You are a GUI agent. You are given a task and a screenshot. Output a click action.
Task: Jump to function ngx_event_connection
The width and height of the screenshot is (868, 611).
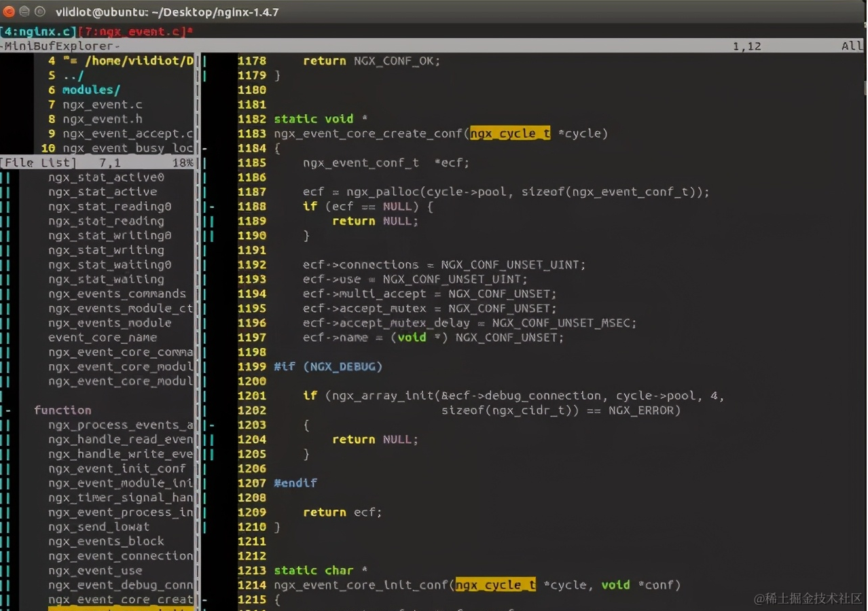[121, 556]
